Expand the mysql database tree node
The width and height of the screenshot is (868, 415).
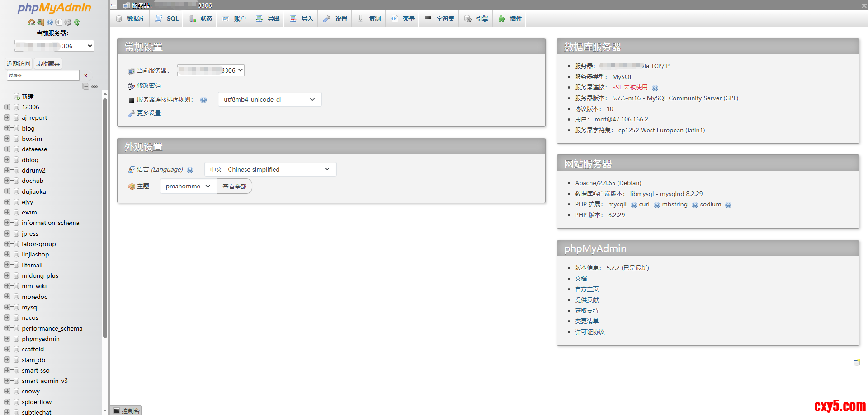pos(7,307)
